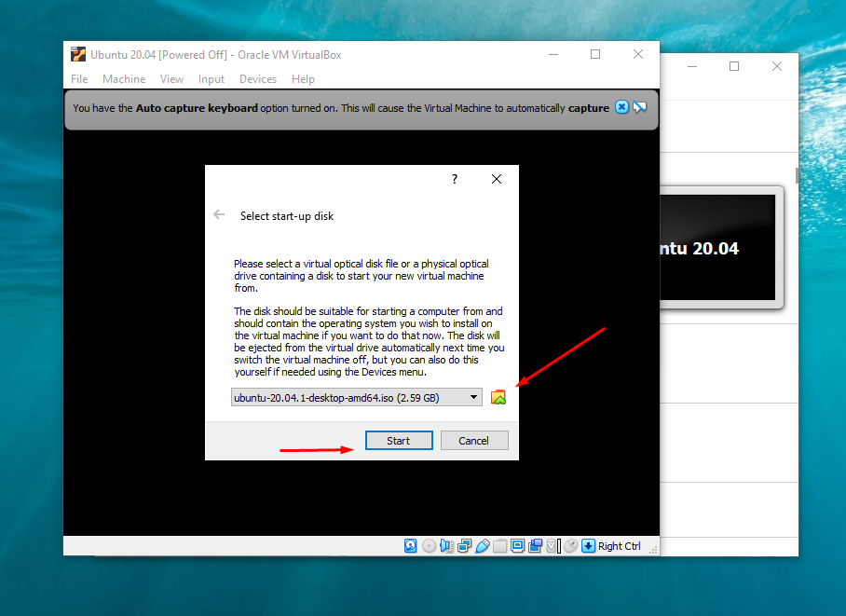Click the USB devices status icon
846x616 pixels.
483,545
